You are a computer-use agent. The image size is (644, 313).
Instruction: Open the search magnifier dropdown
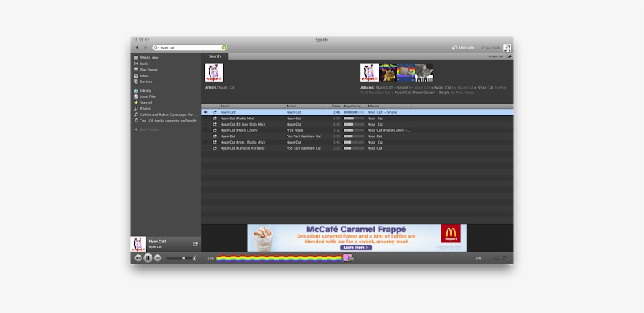coord(156,48)
